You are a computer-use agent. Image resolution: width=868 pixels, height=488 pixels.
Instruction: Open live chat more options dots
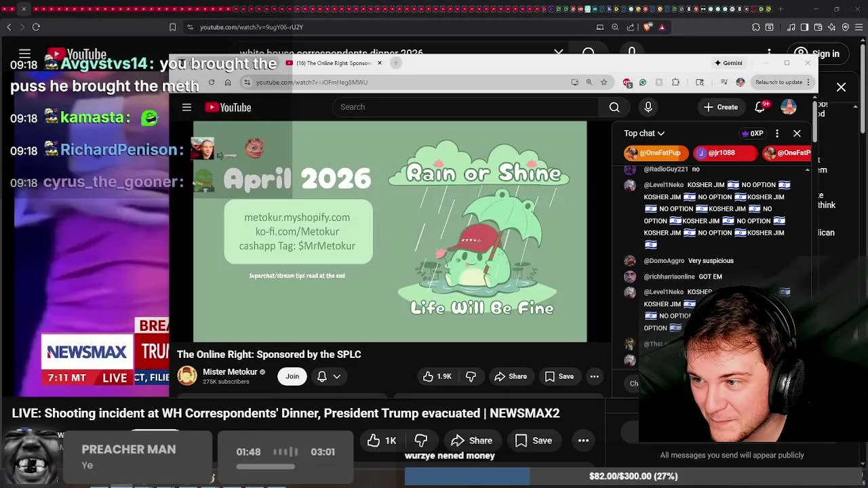point(777,134)
